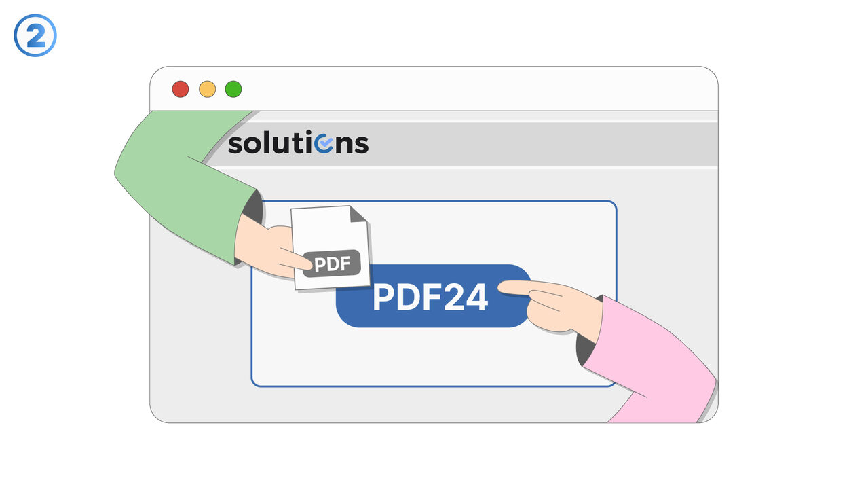Click the red close dot in window
This screenshot has width=868, height=489.
click(x=180, y=89)
